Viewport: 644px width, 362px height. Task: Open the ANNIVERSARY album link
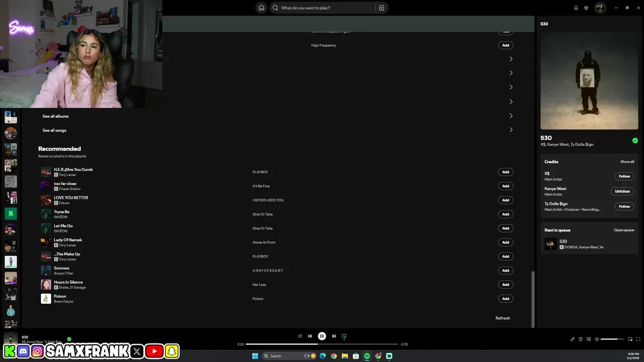268,270
